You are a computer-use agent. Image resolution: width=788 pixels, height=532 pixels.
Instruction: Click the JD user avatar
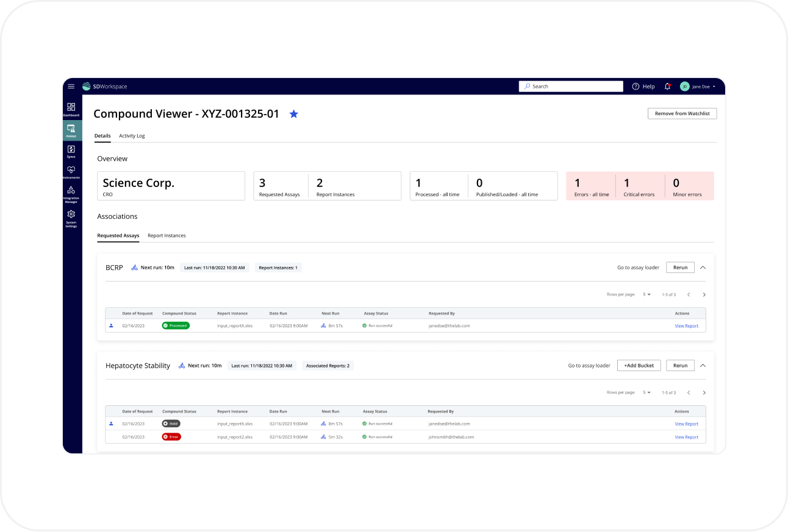(685, 87)
